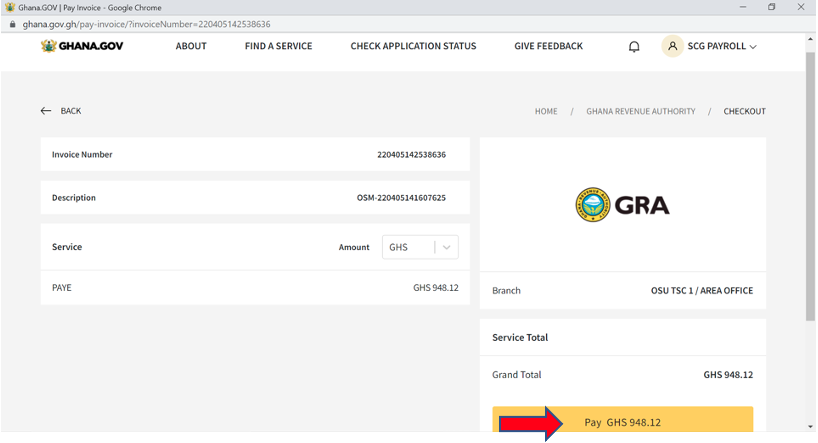The image size is (818, 443).
Task: Click the Invoice Number label
Action: click(x=82, y=154)
